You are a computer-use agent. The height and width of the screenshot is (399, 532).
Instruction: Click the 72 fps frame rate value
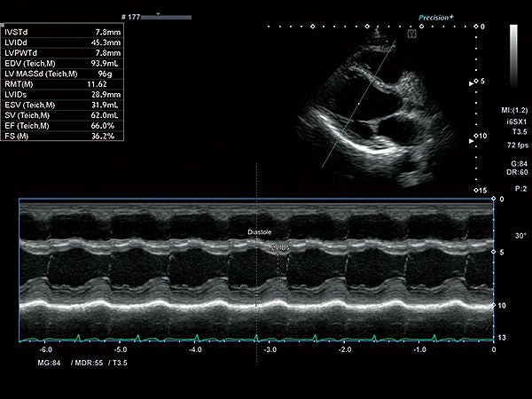pos(518,145)
